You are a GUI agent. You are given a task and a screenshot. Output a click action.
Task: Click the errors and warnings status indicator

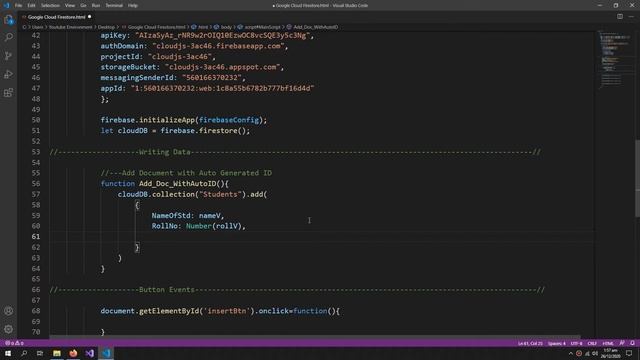click(x=14, y=343)
